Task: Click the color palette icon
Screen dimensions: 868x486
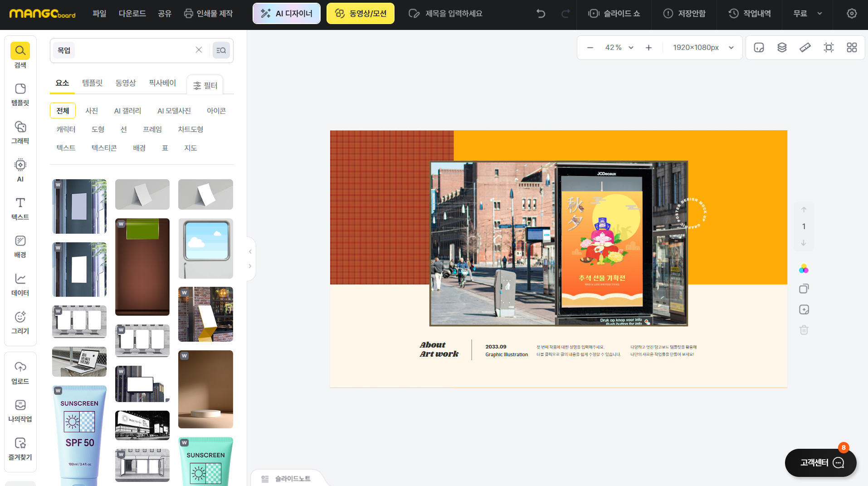Action: 804,269
